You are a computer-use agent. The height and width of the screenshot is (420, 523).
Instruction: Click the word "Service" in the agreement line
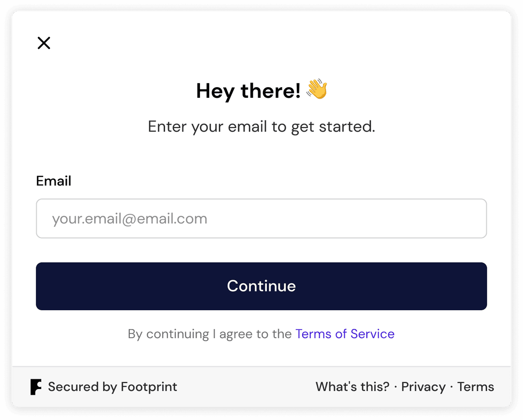tap(372, 334)
